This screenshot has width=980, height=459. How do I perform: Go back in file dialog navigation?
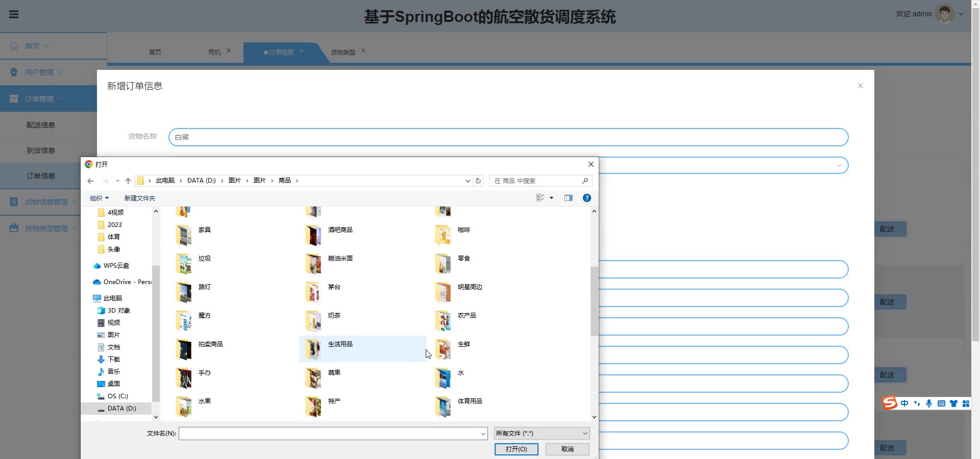click(x=90, y=181)
